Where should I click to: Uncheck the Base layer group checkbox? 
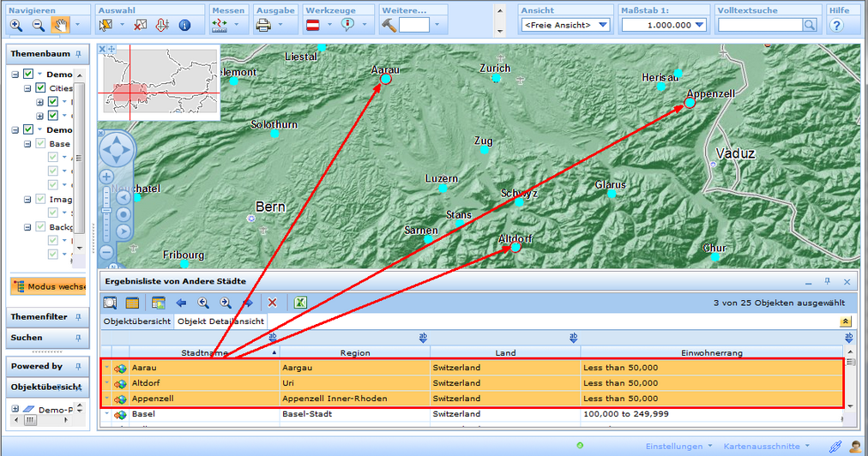click(40, 144)
